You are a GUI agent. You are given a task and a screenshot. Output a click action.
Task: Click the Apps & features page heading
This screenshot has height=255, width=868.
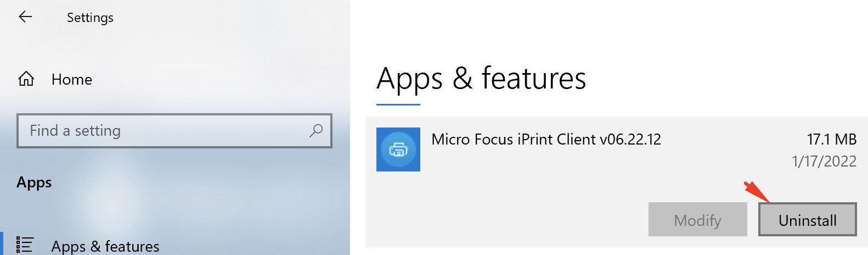[481, 78]
